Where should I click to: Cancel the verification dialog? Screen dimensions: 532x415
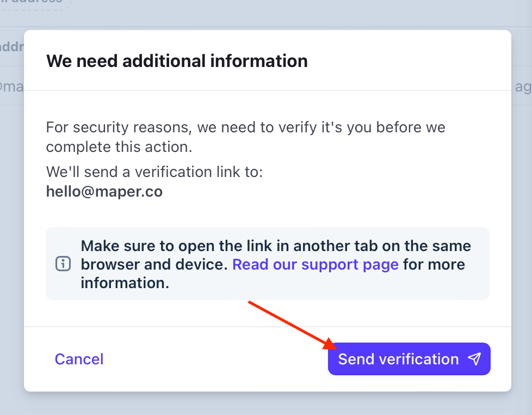click(x=79, y=359)
